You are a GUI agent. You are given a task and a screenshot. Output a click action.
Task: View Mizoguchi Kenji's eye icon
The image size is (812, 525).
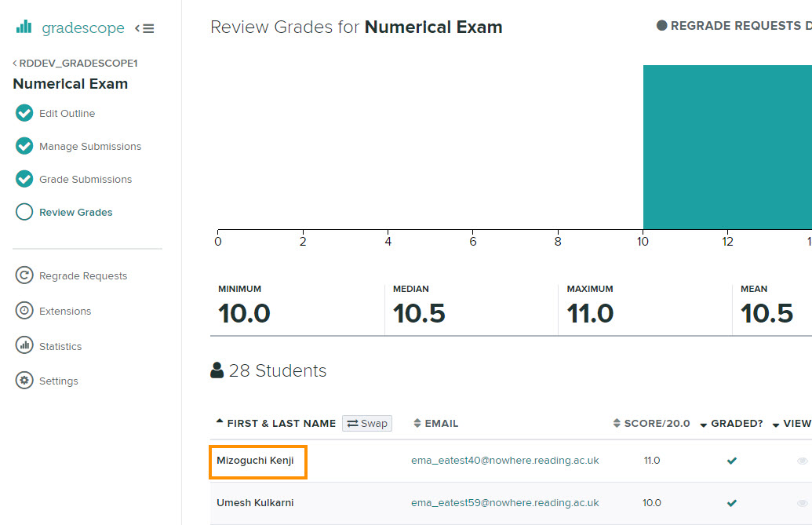[802, 461]
